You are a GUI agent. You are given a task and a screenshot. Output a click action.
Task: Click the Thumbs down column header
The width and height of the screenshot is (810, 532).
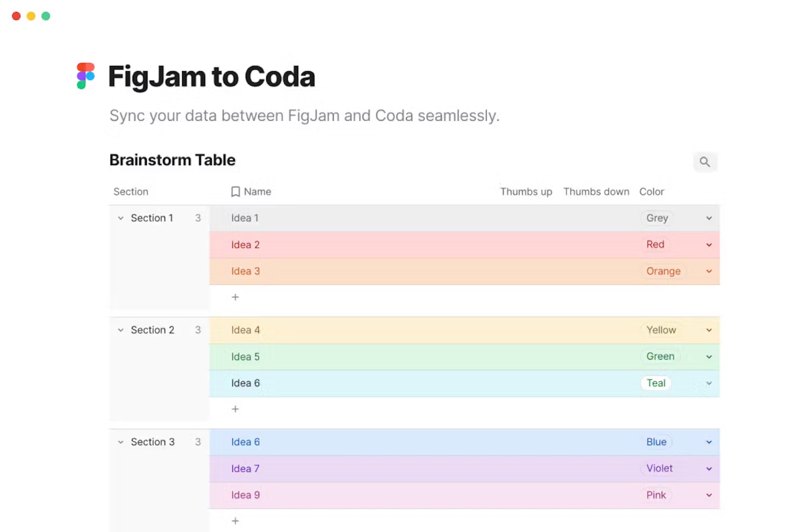click(596, 191)
